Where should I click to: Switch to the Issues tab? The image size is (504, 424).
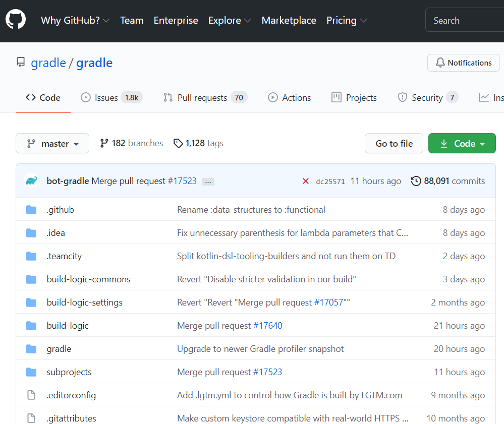pos(111,98)
